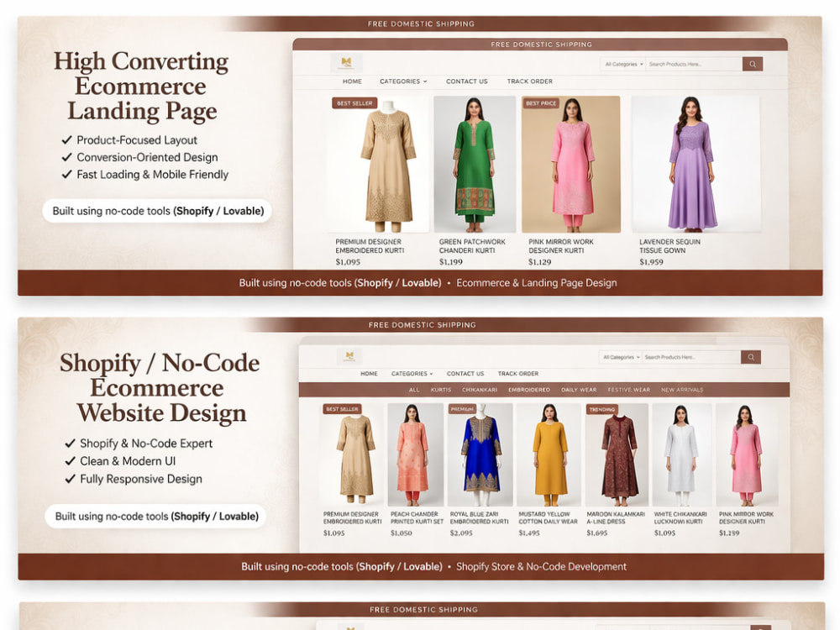Click 'MUSTARD YELLOW COTTON DAILY WEAR' title
840x630 pixels.
[x=548, y=517]
